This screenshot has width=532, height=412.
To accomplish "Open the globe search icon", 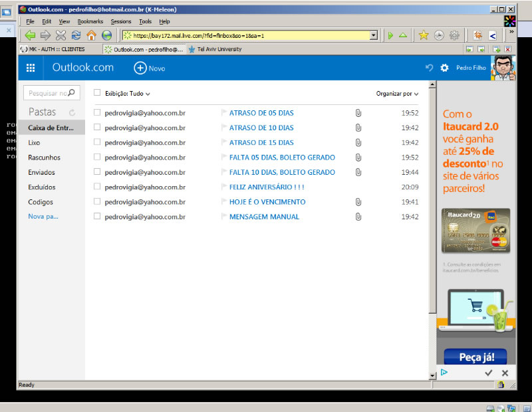I will pyautogui.click(x=106, y=35).
